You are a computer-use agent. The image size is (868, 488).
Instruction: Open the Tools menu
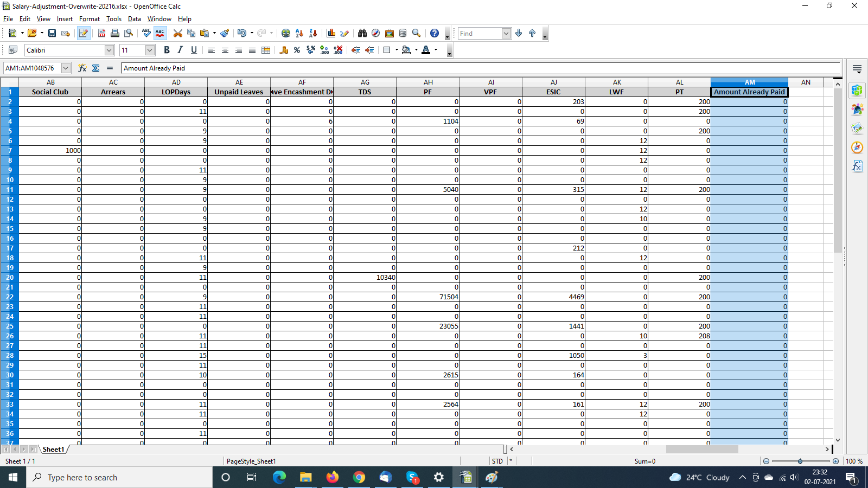pyautogui.click(x=114, y=19)
